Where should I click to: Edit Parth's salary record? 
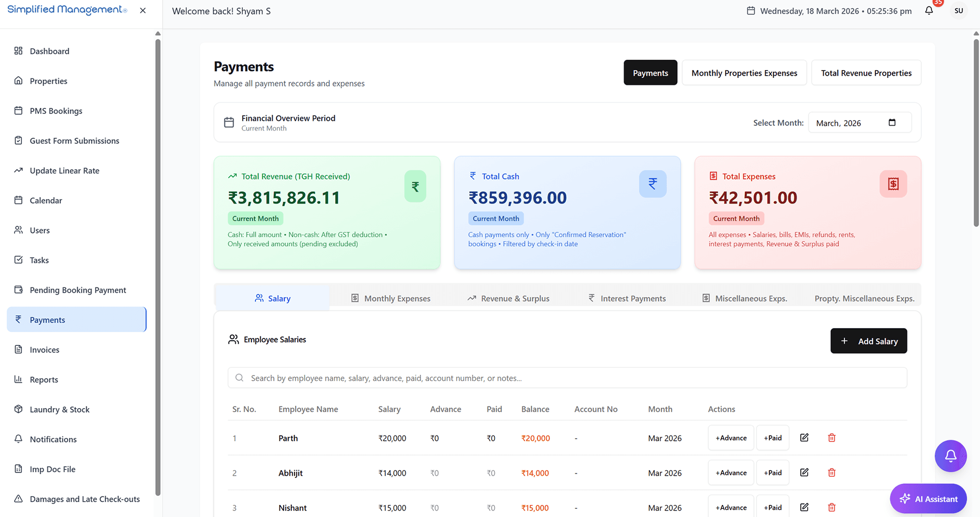coord(804,438)
